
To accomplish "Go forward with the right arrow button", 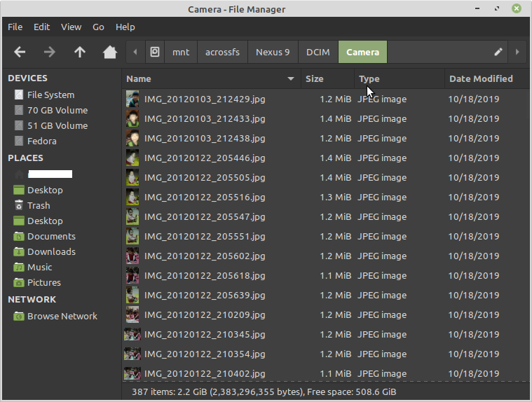I will 50,52.
